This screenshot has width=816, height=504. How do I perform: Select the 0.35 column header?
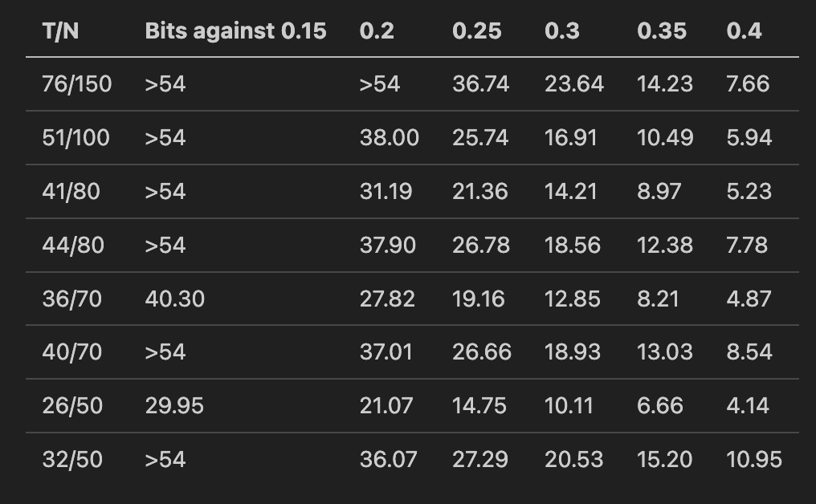(662, 31)
